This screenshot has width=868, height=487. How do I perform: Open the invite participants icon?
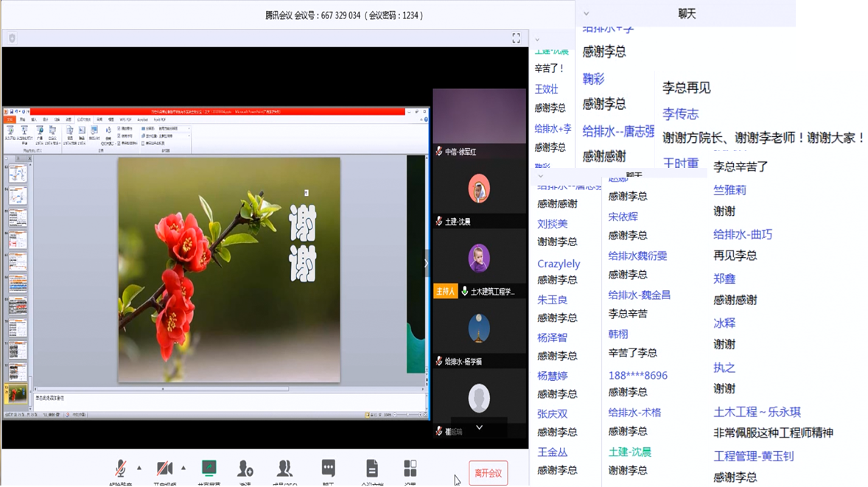point(245,469)
